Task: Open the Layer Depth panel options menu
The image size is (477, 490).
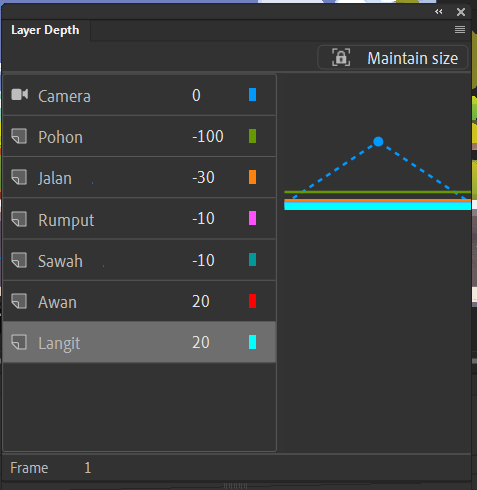Action: point(460,30)
